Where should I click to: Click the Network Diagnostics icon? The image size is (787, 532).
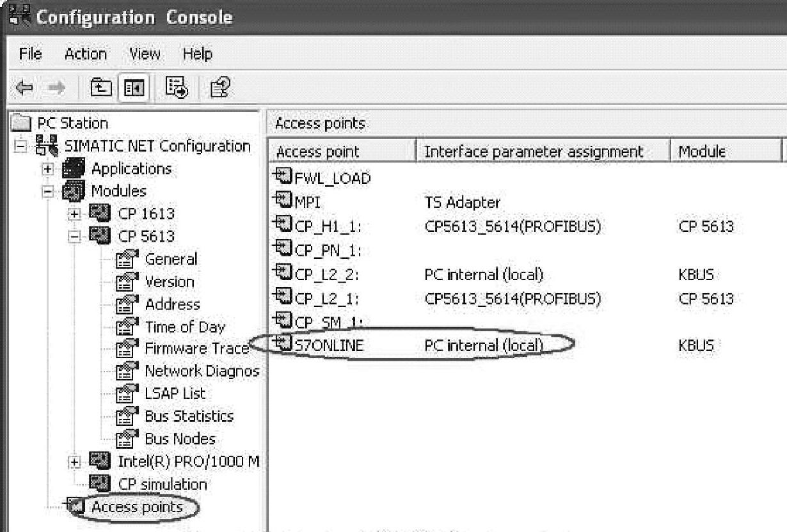click(x=127, y=372)
